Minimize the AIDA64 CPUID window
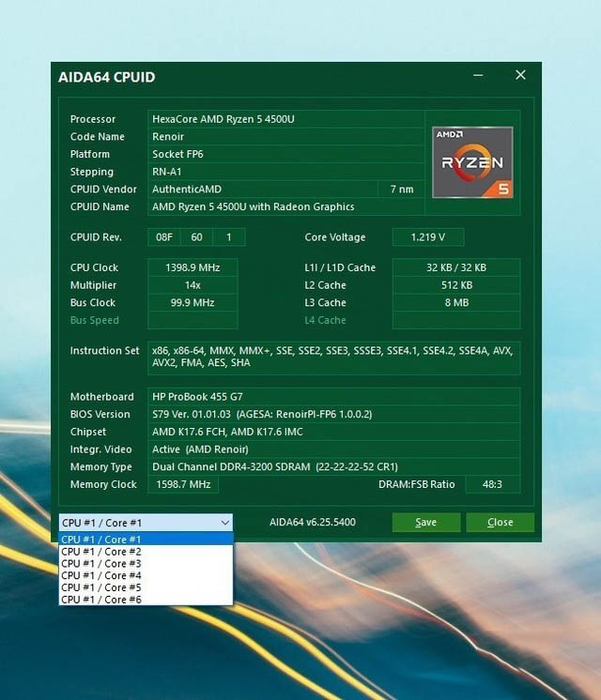The width and height of the screenshot is (601, 700). [x=478, y=75]
